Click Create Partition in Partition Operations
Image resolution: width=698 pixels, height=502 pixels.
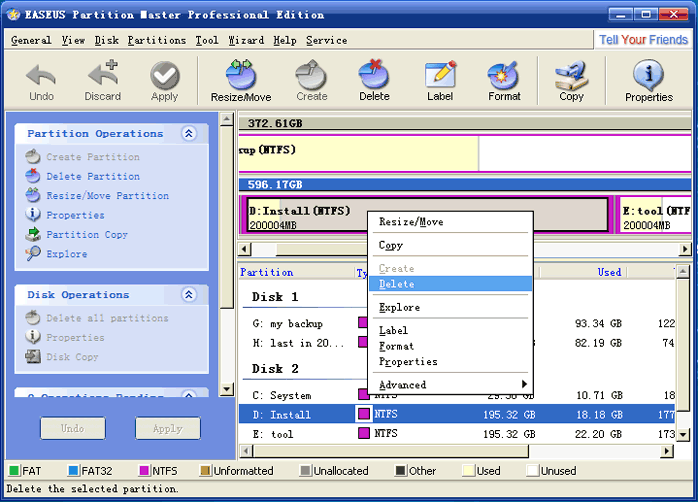pos(83,157)
